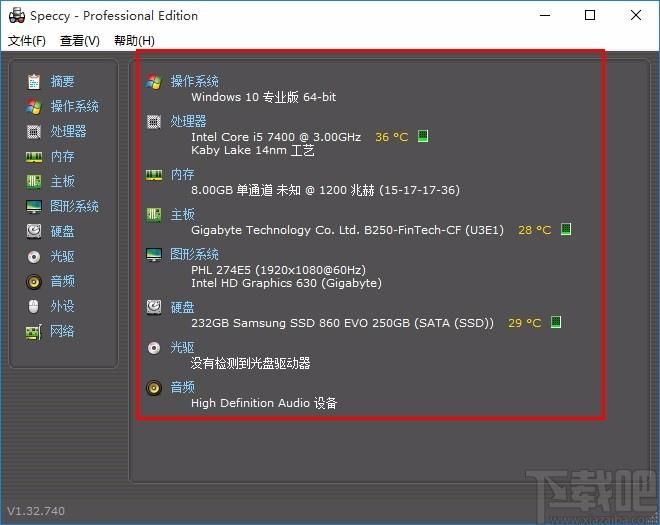The height and width of the screenshot is (525, 660).
Task: Click the green indicator beside 36 °C
Action: 423,136
